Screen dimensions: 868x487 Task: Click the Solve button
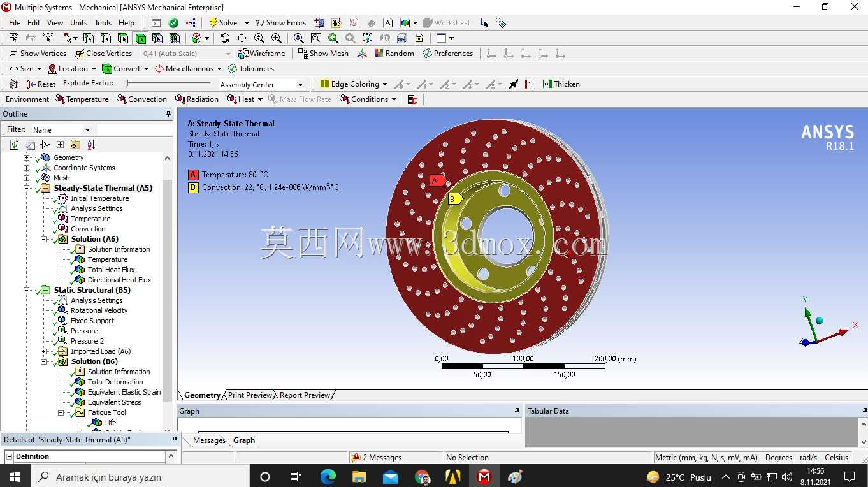click(x=223, y=23)
